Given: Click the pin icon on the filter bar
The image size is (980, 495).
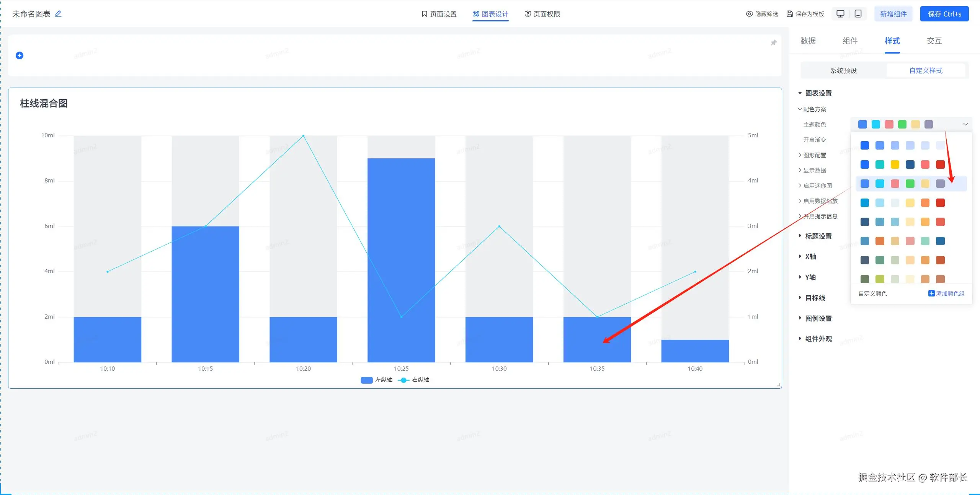Looking at the screenshot, I should [774, 42].
